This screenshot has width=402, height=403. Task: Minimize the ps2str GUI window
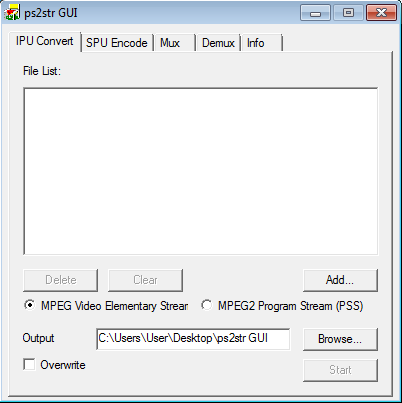(315, 13)
